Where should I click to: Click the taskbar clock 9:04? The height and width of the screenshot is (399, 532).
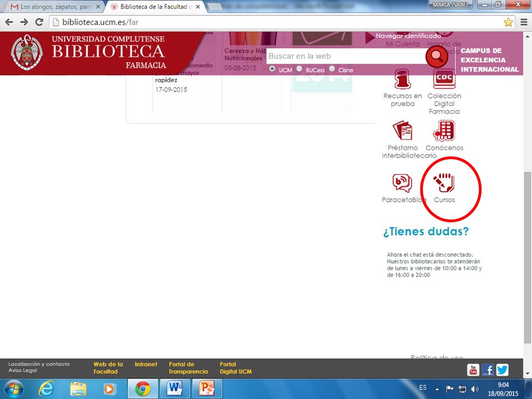pyautogui.click(x=503, y=385)
